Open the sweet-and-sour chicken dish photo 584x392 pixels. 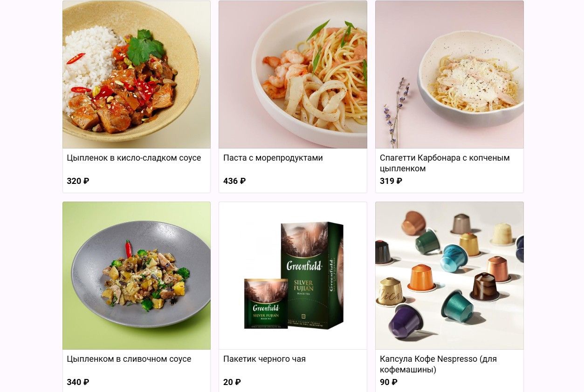137,74
